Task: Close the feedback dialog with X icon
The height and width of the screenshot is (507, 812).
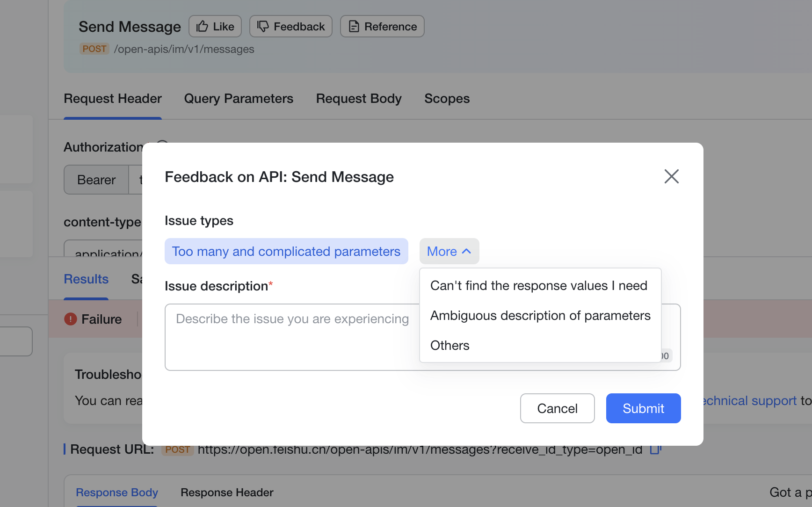Action: tap(671, 176)
